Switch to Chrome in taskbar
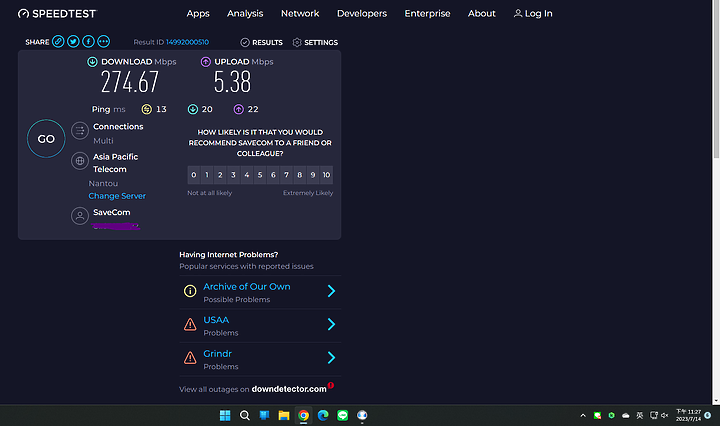Screen dimensions: 720x426 click(304, 415)
